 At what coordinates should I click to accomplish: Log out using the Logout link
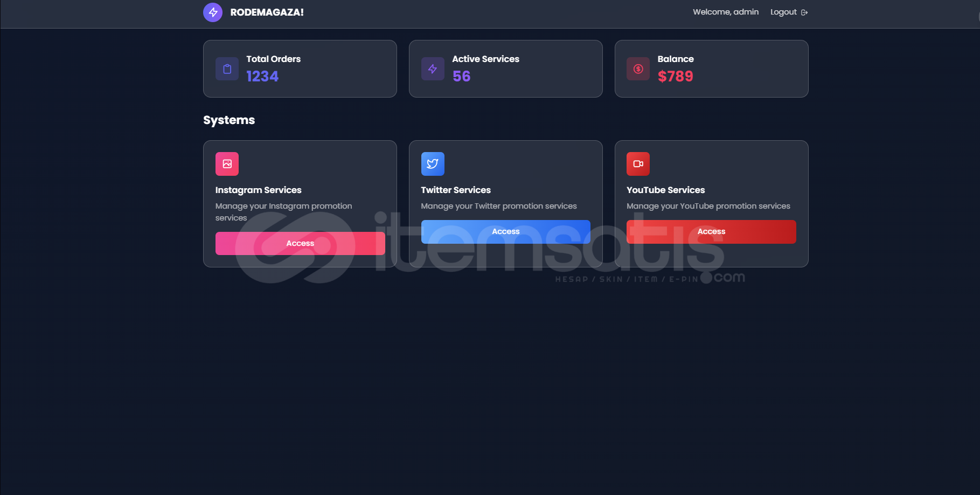tap(789, 12)
